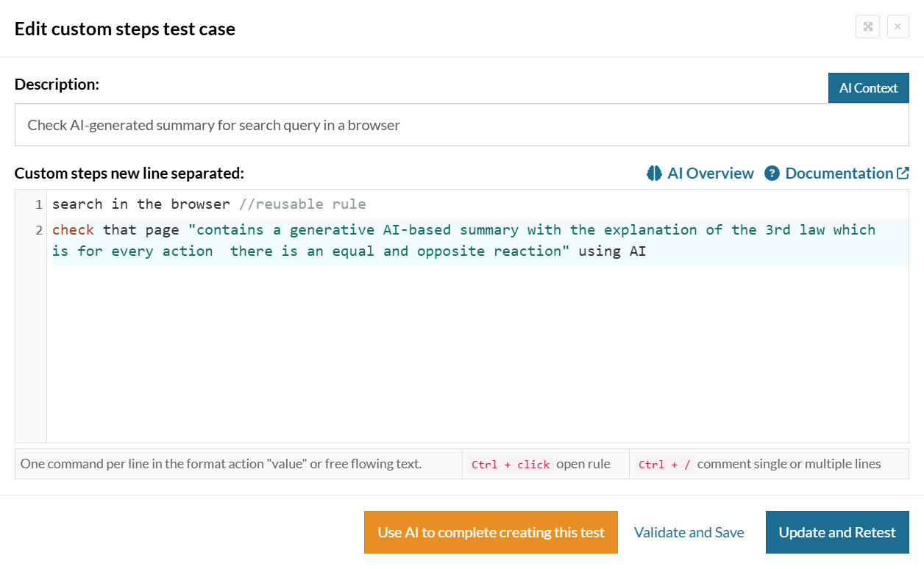This screenshot has width=924, height=569.
Task: Select line number 1 in the gutter
Action: [x=38, y=204]
